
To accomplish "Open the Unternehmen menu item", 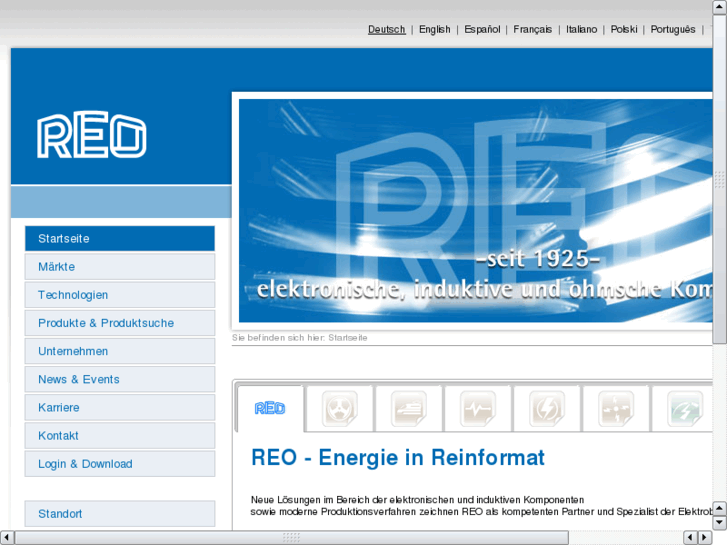I will click(120, 351).
